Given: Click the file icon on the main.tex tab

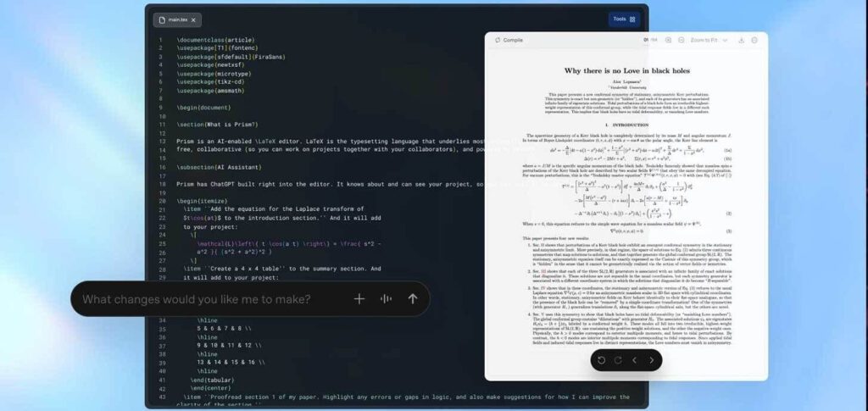Looking at the screenshot, I should (x=162, y=19).
